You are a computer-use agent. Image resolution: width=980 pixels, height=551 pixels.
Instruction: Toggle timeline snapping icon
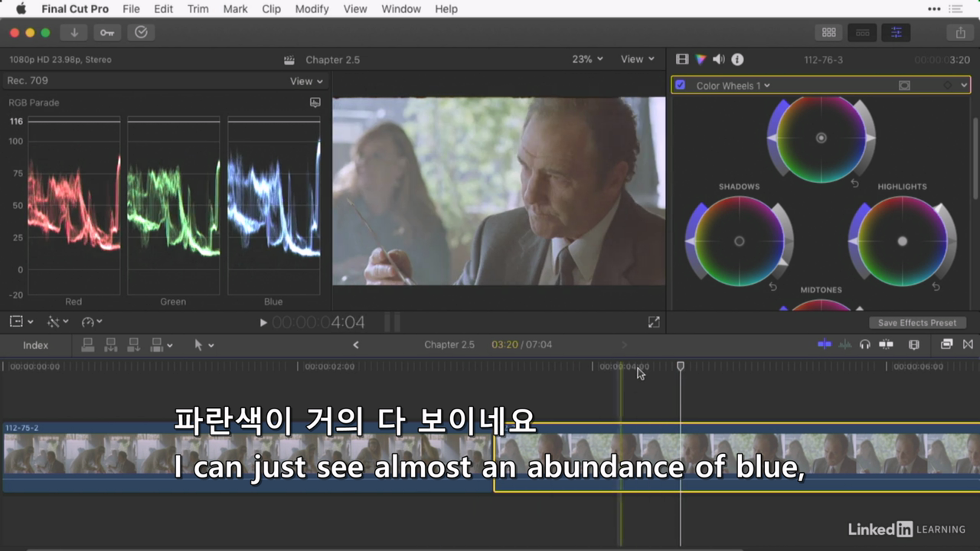[x=886, y=344]
